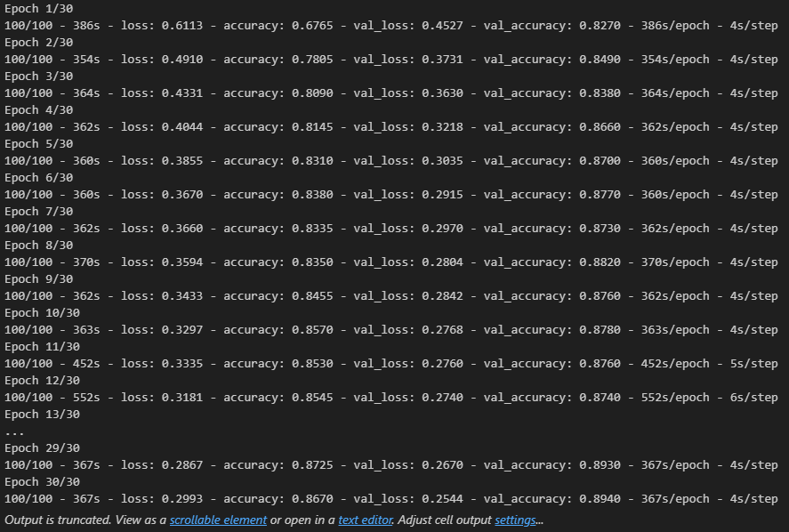Click the val_loss value 0.3218
This screenshot has height=532, width=789.
coord(442,127)
